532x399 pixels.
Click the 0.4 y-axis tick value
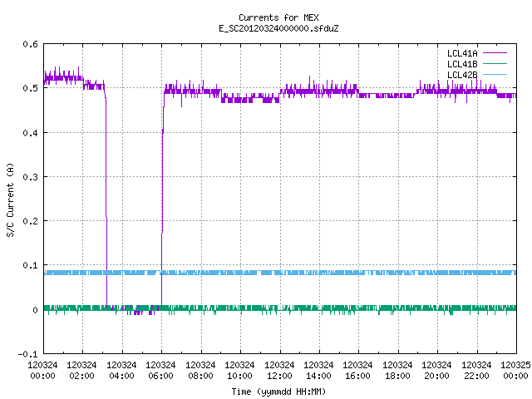point(30,133)
